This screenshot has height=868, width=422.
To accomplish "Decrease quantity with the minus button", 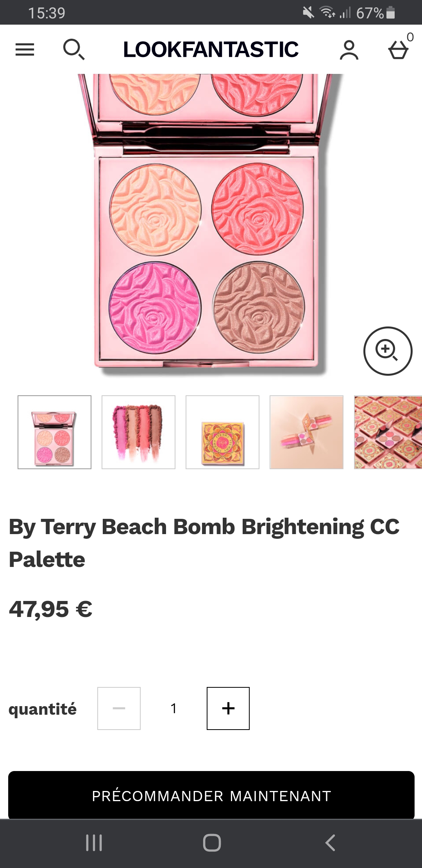I will 119,708.
